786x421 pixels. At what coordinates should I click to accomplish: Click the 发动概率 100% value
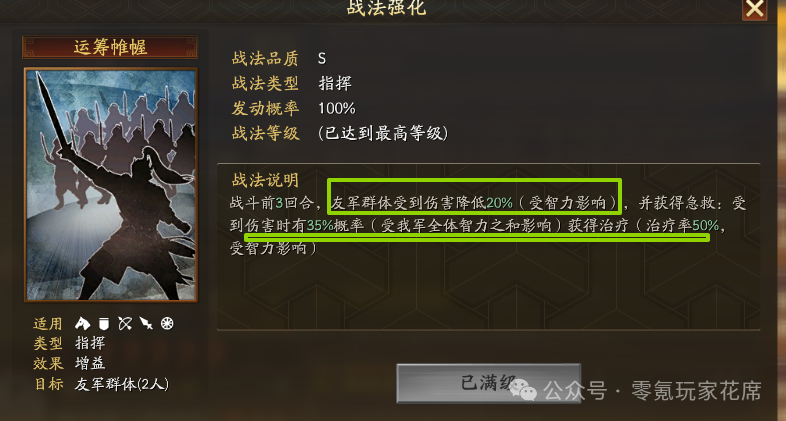click(337, 108)
